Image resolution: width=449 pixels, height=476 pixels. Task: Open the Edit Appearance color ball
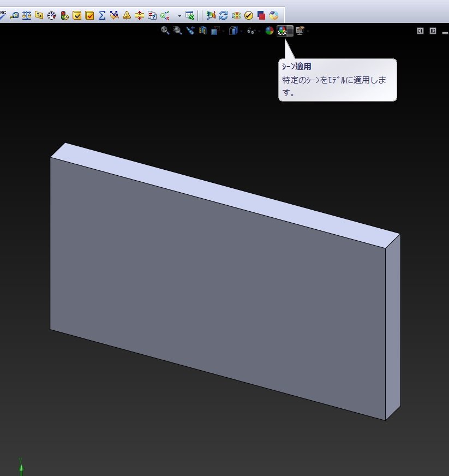[x=269, y=31]
